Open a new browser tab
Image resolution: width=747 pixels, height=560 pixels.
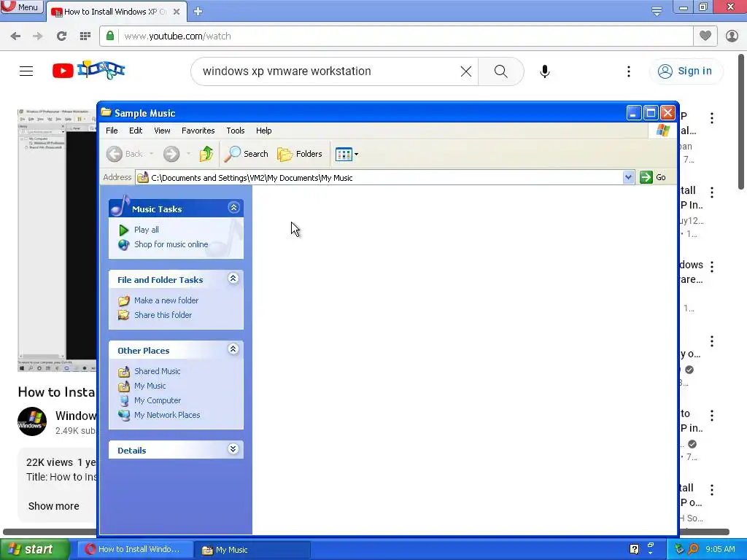tap(198, 12)
